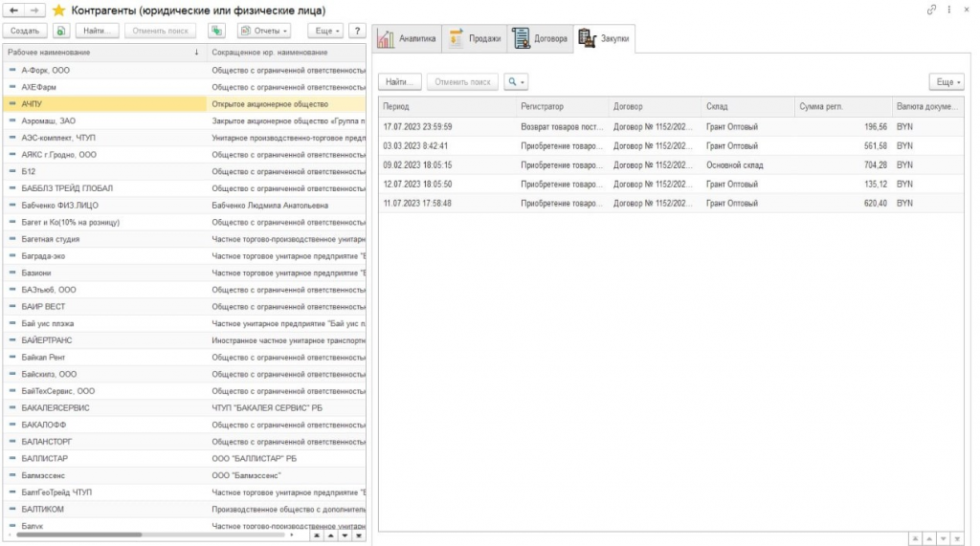This screenshot has width=980, height=546.
Task: Open the vertical three-dot window menu
Action: click(948, 10)
